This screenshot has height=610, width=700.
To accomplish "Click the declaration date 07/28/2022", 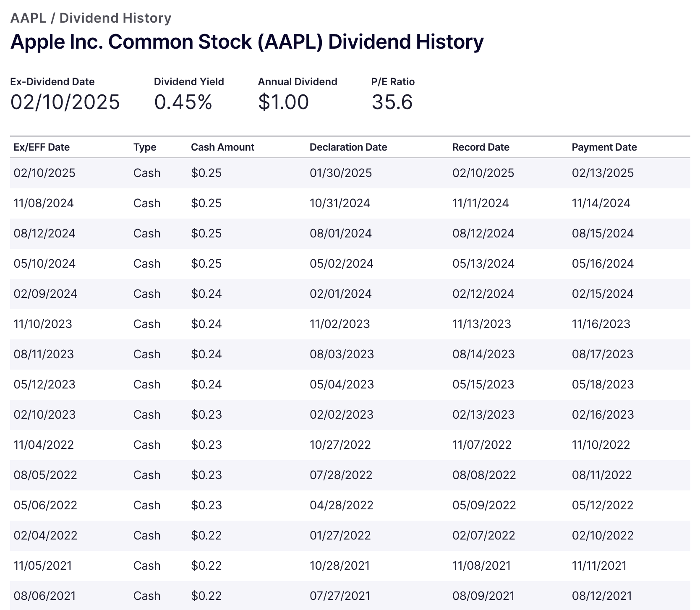I will click(341, 475).
